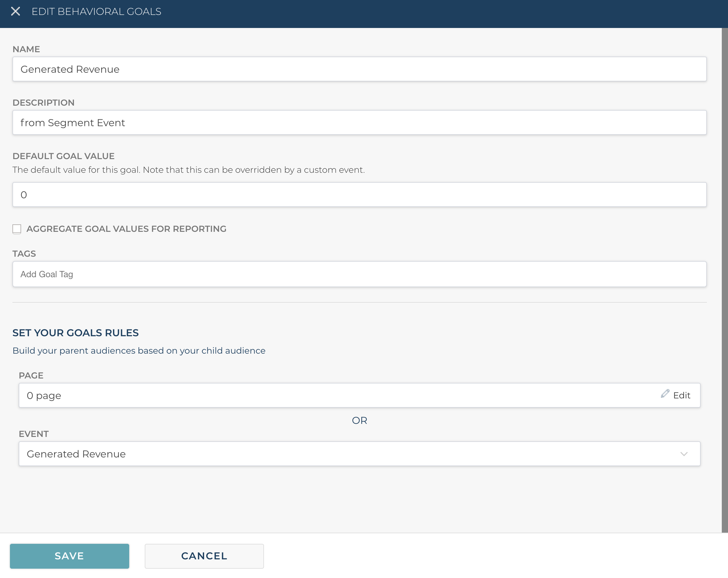Click the Edit link for Page rule
The width and height of the screenshot is (728, 578).
pos(681,395)
